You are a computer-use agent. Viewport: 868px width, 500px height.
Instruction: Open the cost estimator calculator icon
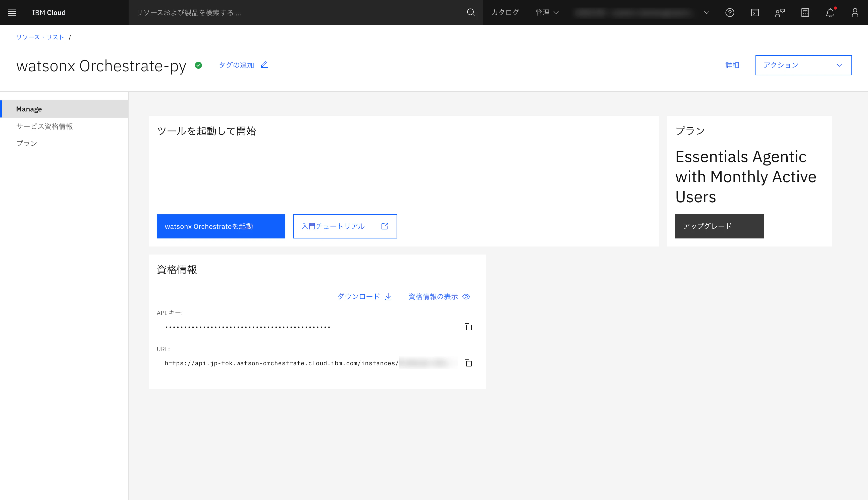[805, 13]
